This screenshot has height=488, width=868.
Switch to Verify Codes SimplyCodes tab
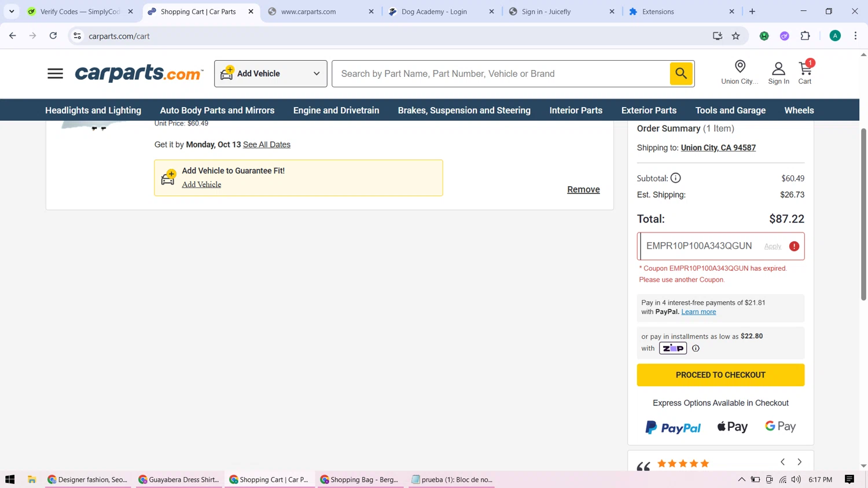[x=80, y=12]
